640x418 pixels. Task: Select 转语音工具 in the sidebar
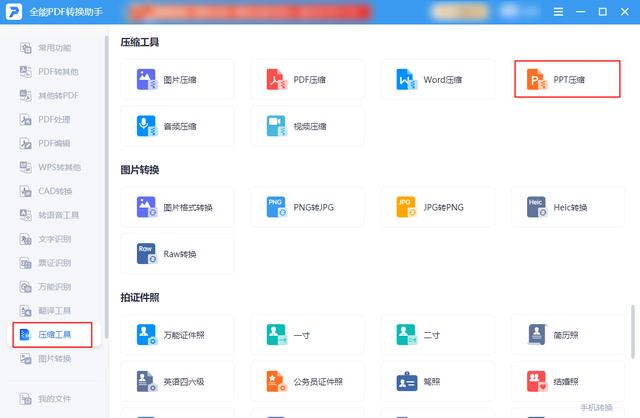(x=49, y=215)
